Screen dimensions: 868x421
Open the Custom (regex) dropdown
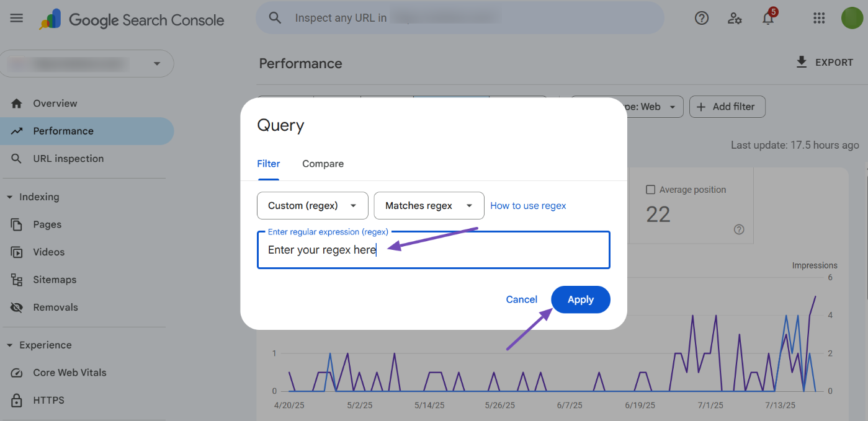[x=312, y=205]
